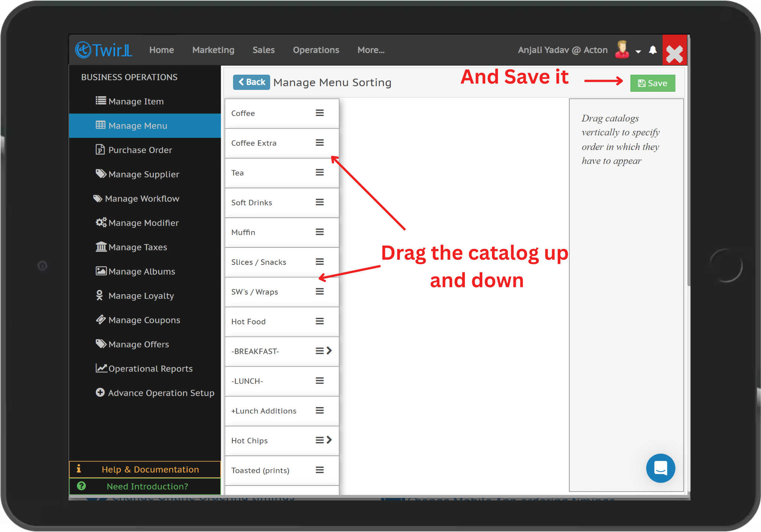The image size is (761, 532).
Task: Open Manage Loyalty in sidebar
Action: coord(145,296)
